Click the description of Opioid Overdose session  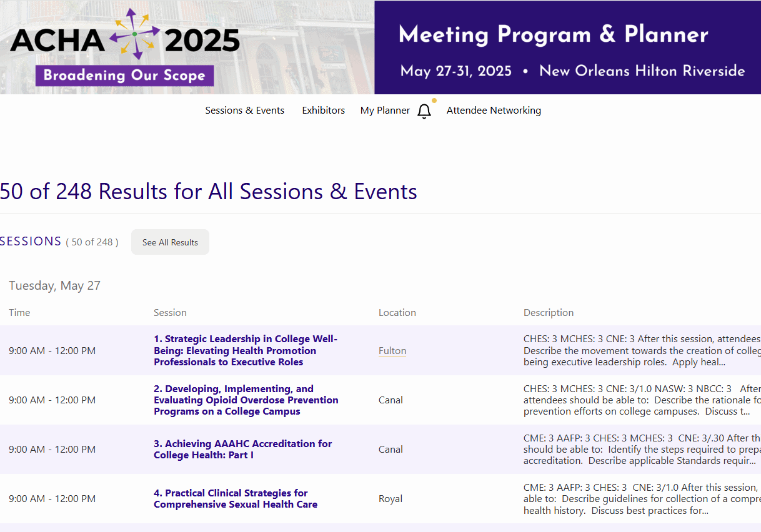click(642, 400)
